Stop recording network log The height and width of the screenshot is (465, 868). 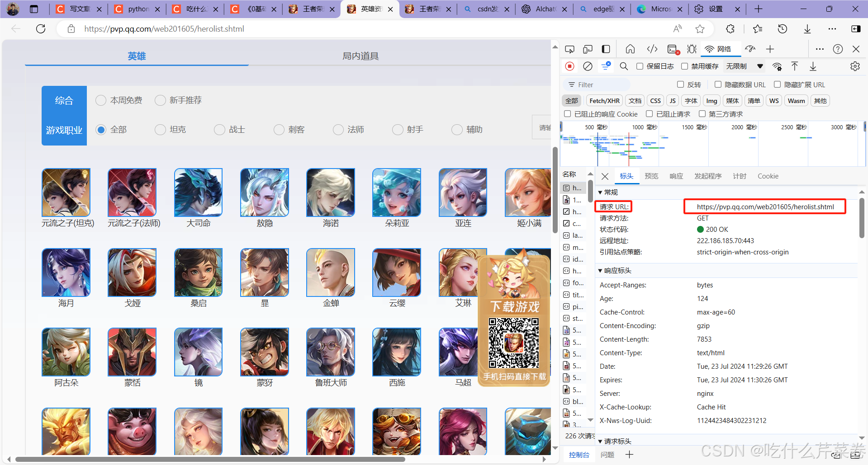coord(570,66)
